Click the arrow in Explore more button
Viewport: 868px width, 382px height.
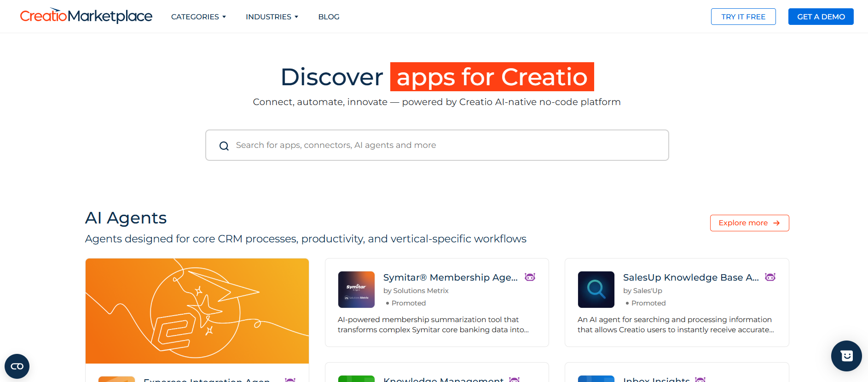click(x=776, y=223)
